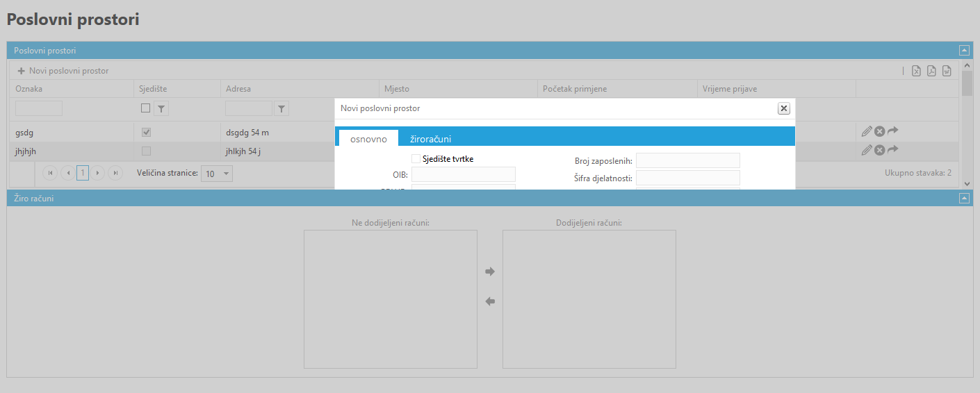Toggle the Sjedište filter checkbox
980x393 pixels.
tap(145, 108)
